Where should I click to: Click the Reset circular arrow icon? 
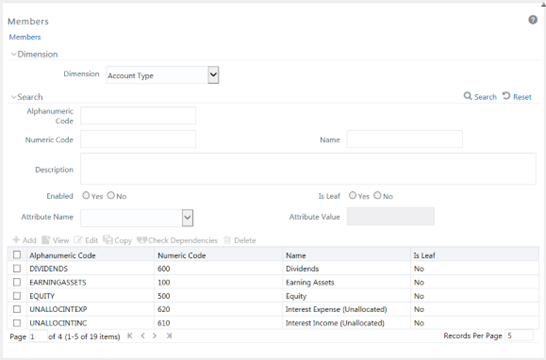pos(506,96)
